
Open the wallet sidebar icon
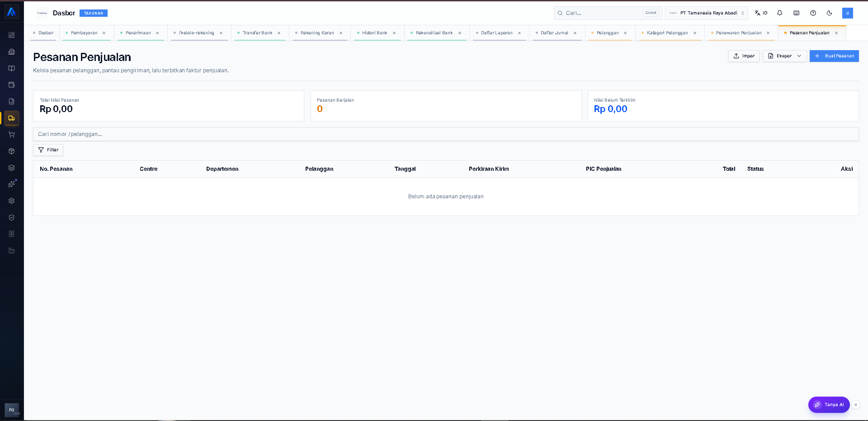(12, 85)
